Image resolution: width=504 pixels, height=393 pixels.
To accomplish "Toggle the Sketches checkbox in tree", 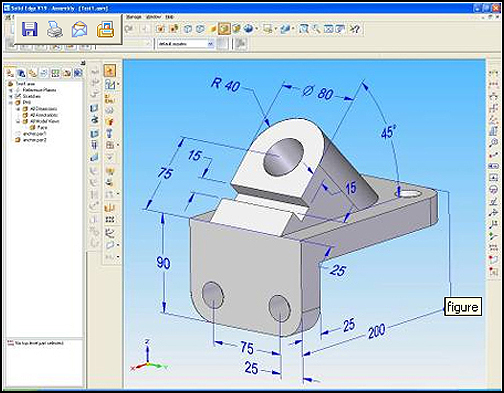I will point(19,96).
